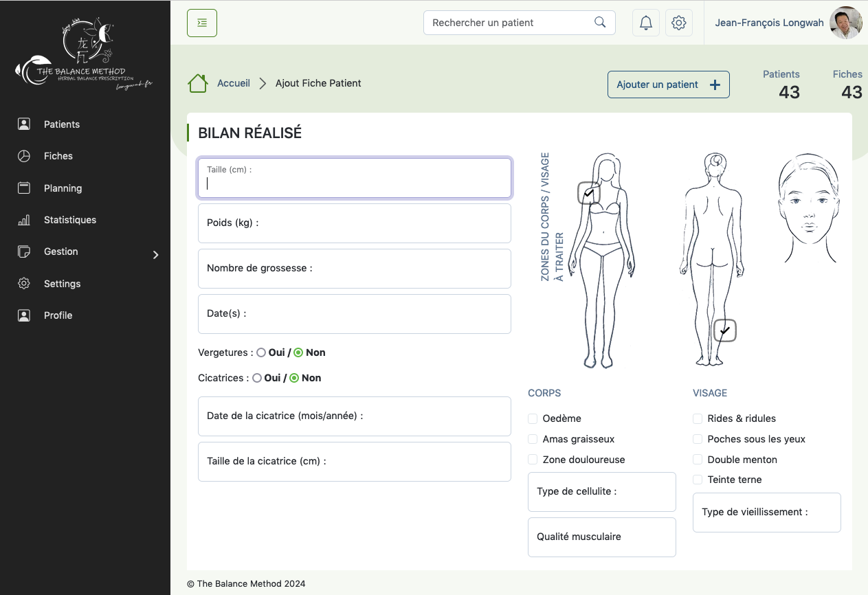Click the home icon in breadcrumb

198,83
